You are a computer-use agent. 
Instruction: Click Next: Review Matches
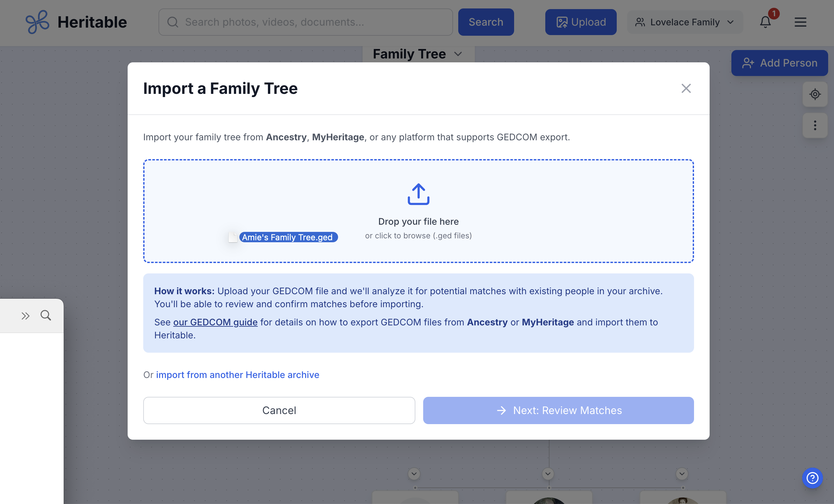(x=558, y=410)
